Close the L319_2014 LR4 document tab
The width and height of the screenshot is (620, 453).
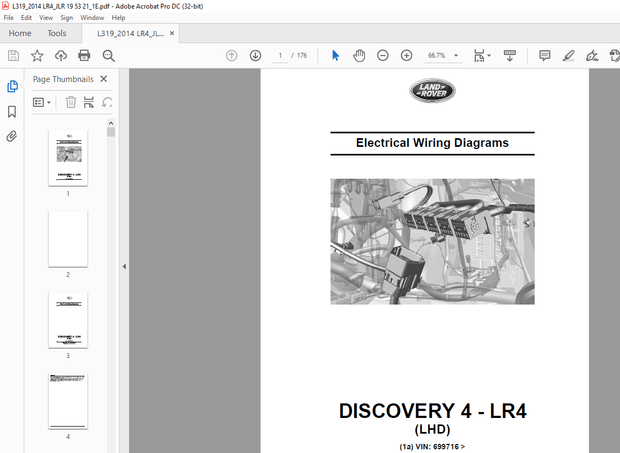pos(172,34)
